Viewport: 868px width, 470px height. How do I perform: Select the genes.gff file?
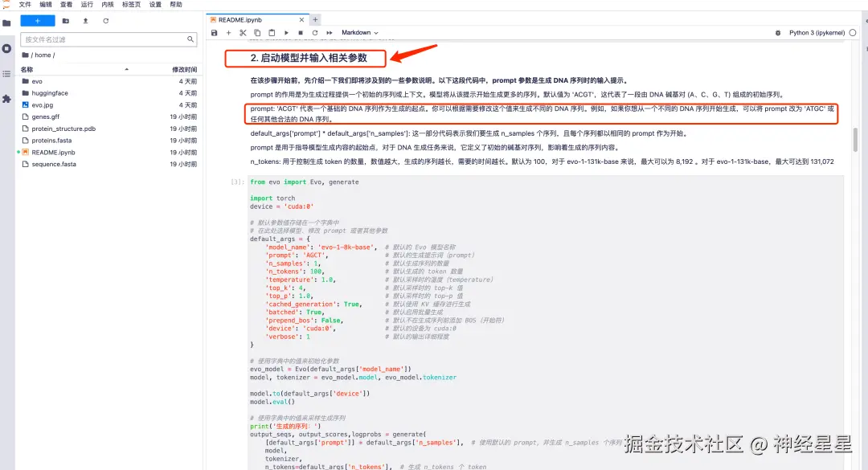(109, 116)
